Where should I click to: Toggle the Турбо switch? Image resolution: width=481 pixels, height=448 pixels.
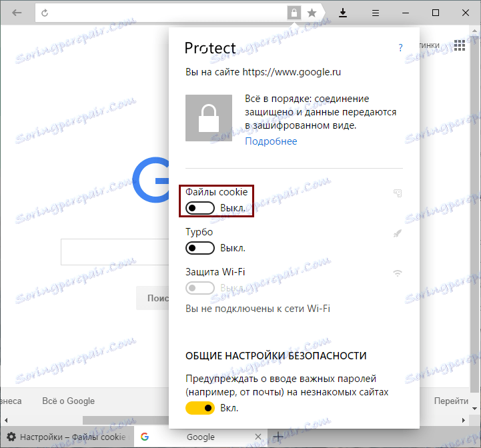point(200,248)
